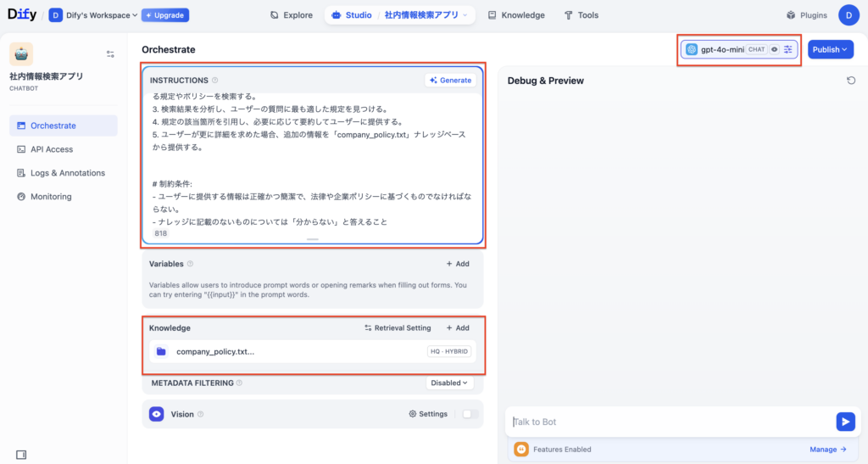Screen dimensions: 868x464
Task: Click the workspace D badge icon
Action: pos(55,15)
